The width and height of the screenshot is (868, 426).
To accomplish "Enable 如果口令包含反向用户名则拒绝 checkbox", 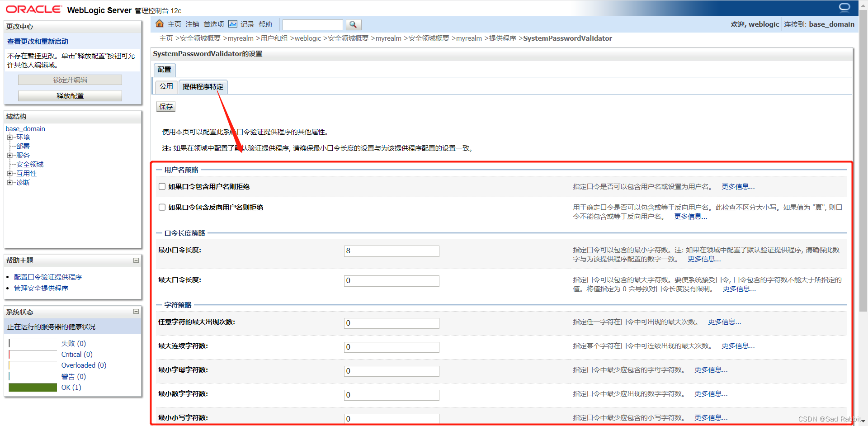I will pos(162,207).
